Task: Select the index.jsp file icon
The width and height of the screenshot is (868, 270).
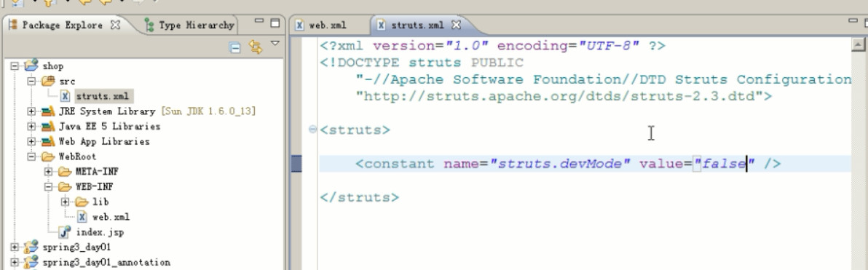Action: pos(66,232)
